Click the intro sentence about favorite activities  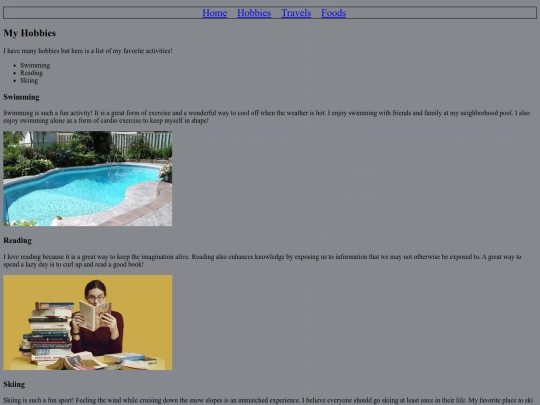88,51
